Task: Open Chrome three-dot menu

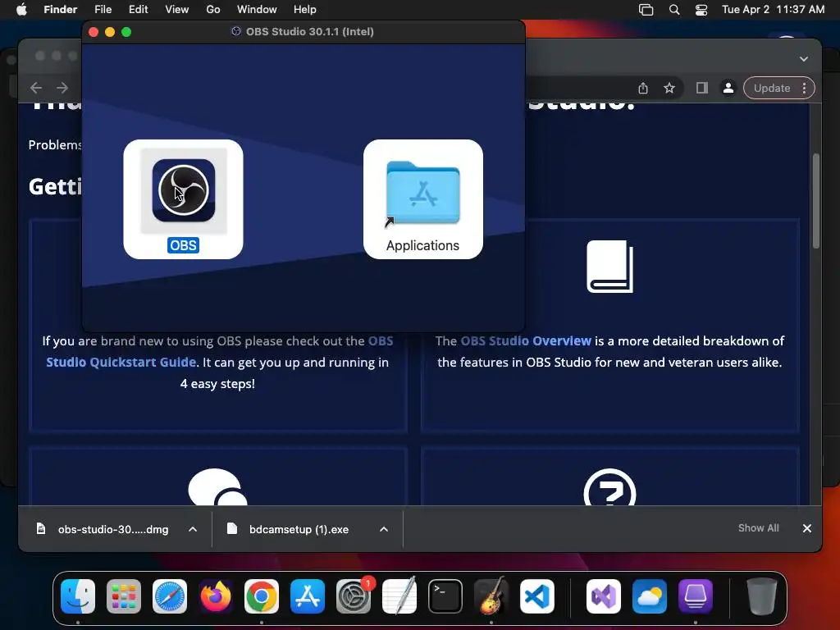Action: tap(804, 88)
